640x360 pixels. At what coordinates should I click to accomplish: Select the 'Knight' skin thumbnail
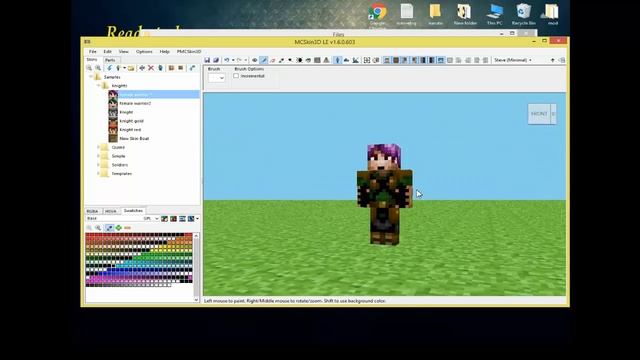click(113, 112)
